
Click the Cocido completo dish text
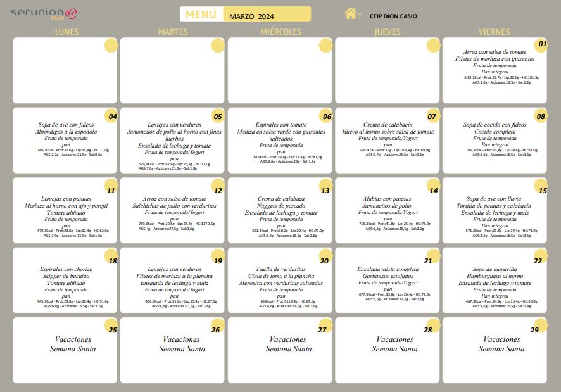click(495, 132)
